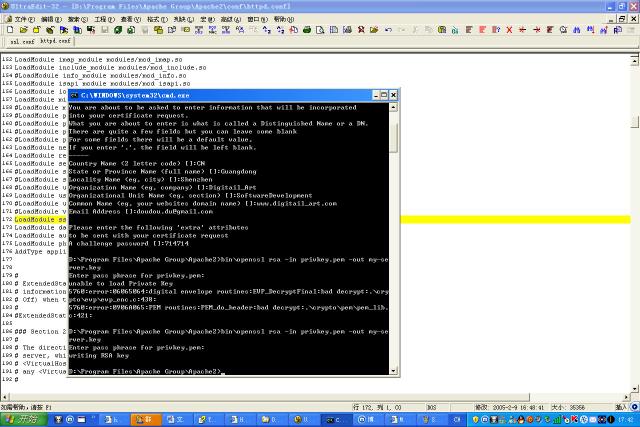Click cmd window scrollbar up arrow

point(393,107)
